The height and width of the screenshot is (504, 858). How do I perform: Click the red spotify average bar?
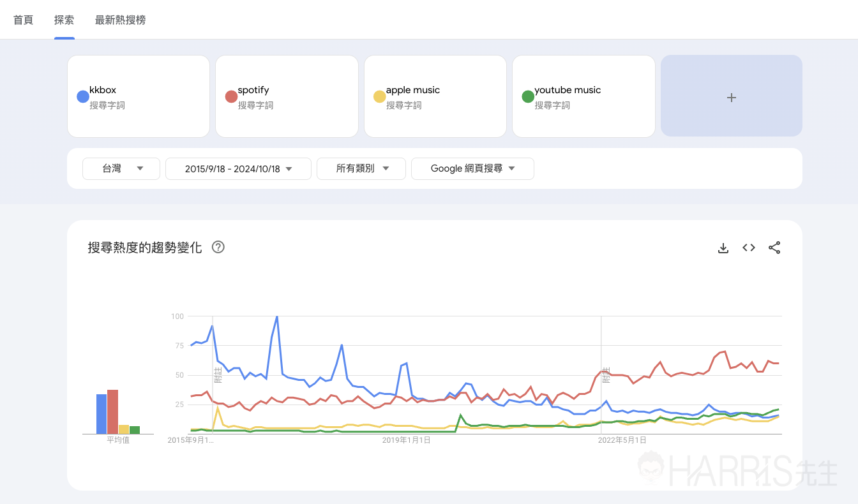pyautogui.click(x=112, y=412)
